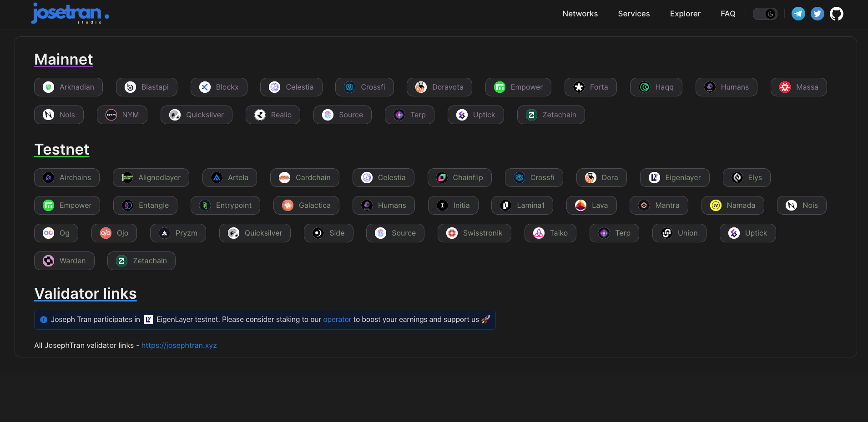Open Entangle testnet network

coord(145,205)
